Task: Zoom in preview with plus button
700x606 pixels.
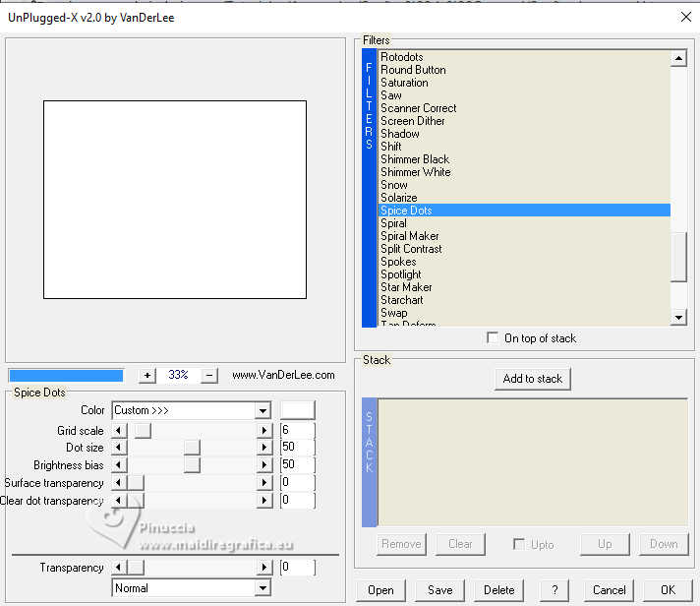Action: [x=146, y=375]
